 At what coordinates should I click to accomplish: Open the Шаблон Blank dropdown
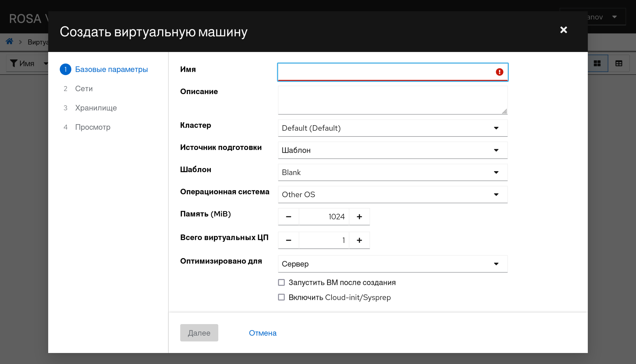tap(392, 173)
